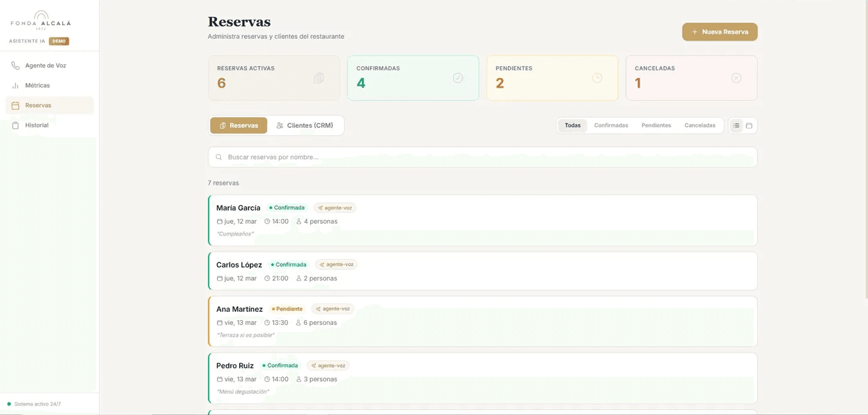Focus the Buscar reservas por nombre field
Screen dimensions: 868x415
pyautogui.click(x=482, y=157)
